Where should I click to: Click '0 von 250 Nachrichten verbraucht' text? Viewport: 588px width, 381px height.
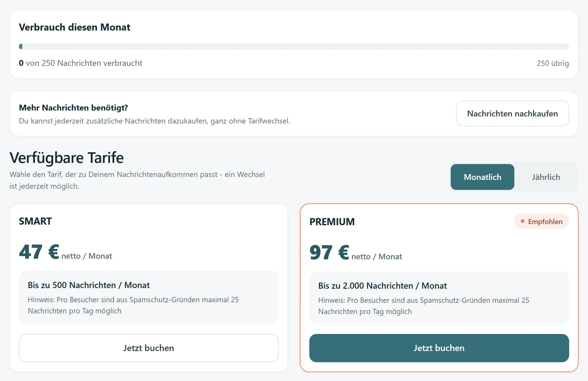coord(80,63)
